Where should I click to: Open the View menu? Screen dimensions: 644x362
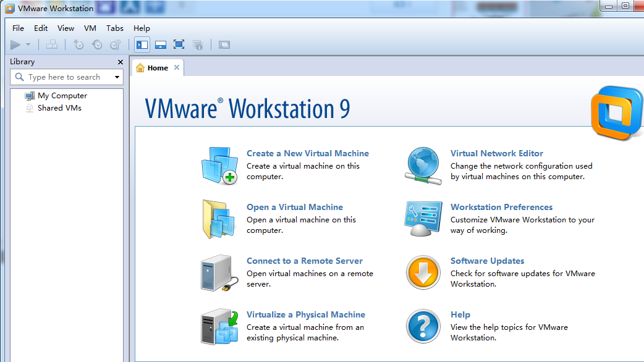(x=66, y=28)
